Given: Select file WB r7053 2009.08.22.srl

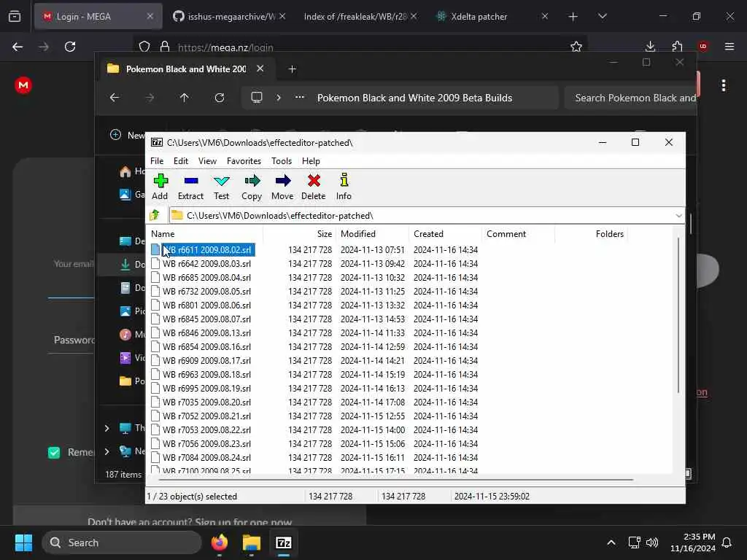Looking at the screenshot, I should (206, 429).
